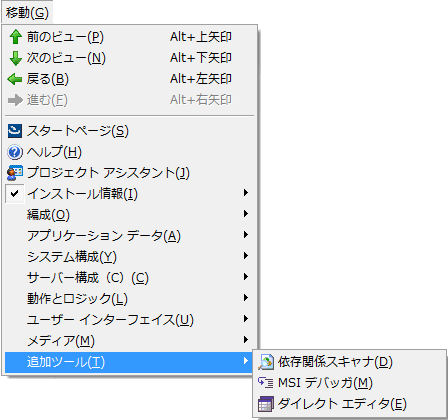Expand the アプリケーション データ submenu arrow
The image size is (448, 420).
point(246,235)
